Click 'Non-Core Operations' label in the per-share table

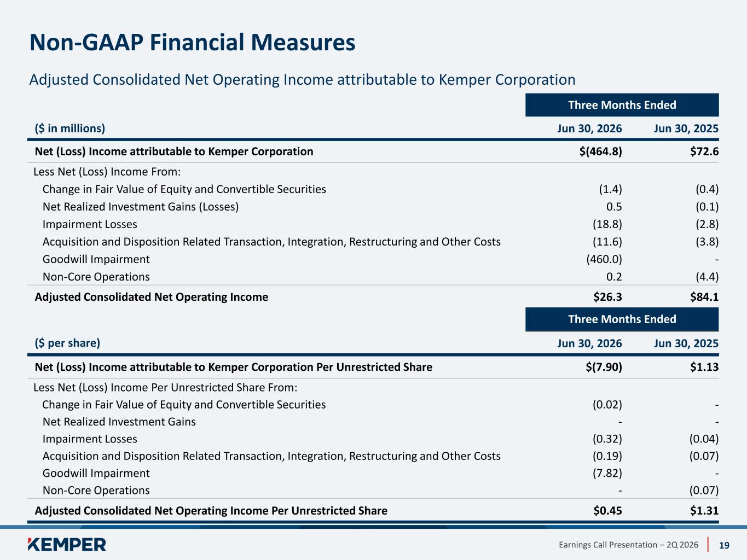point(96,491)
